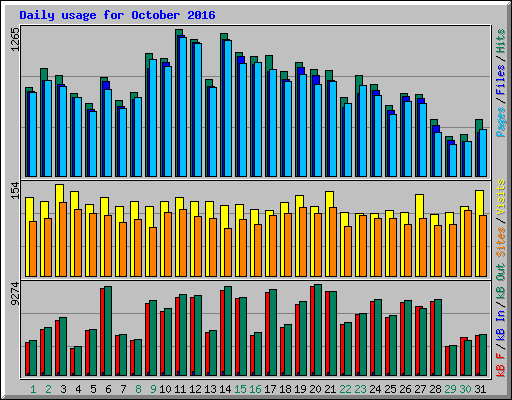Click the visits axis value 154
Viewport: 512px width, 400px height.
click(16, 191)
